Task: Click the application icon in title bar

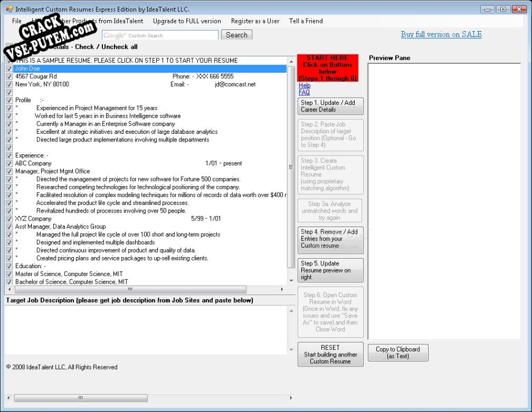Action: pyautogui.click(x=9, y=9)
